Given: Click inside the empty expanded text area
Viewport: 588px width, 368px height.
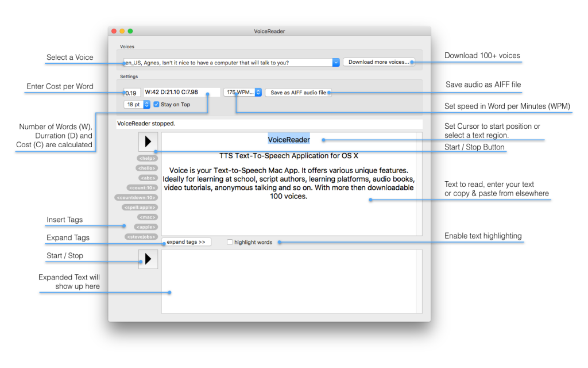Looking at the screenshot, I should 289,282.
